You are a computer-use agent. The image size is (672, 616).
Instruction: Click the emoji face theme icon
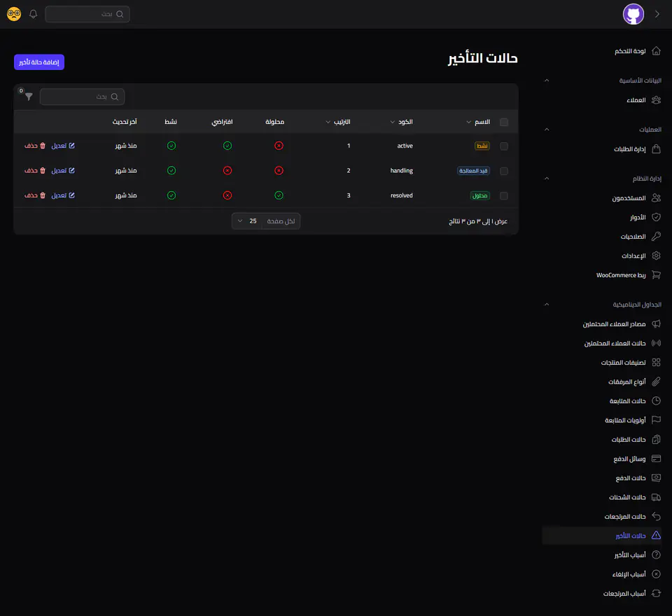pyautogui.click(x=14, y=14)
